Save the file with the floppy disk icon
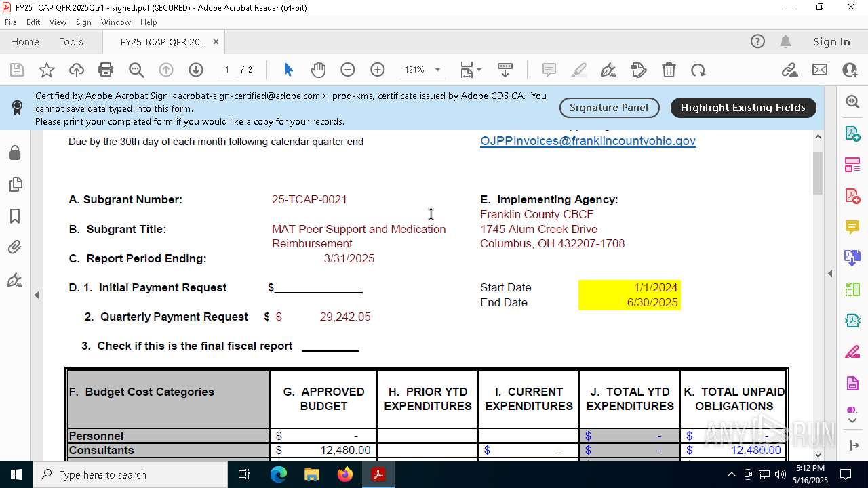The height and width of the screenshot is (488, 868). point(17,70)
